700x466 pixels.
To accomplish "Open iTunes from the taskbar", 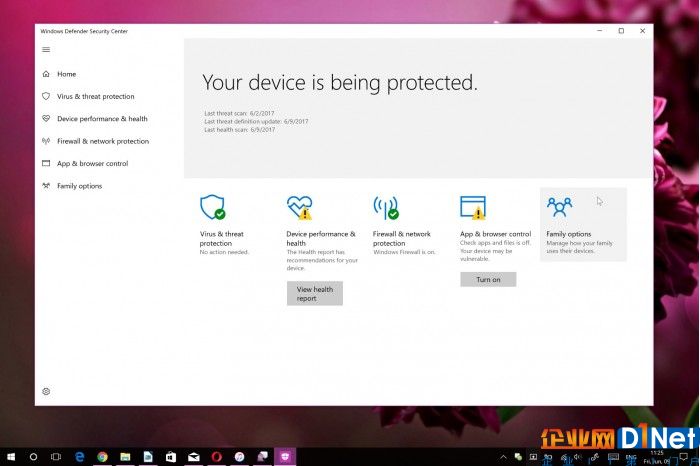I will pos(239,457).
